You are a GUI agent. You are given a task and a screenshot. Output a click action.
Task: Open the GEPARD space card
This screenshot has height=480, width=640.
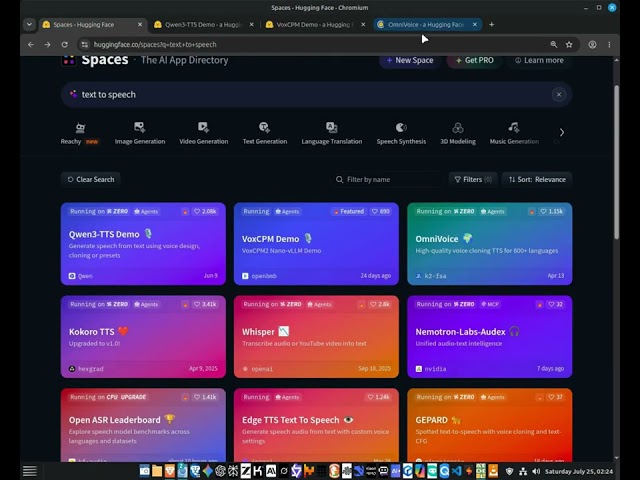[490, 425]
